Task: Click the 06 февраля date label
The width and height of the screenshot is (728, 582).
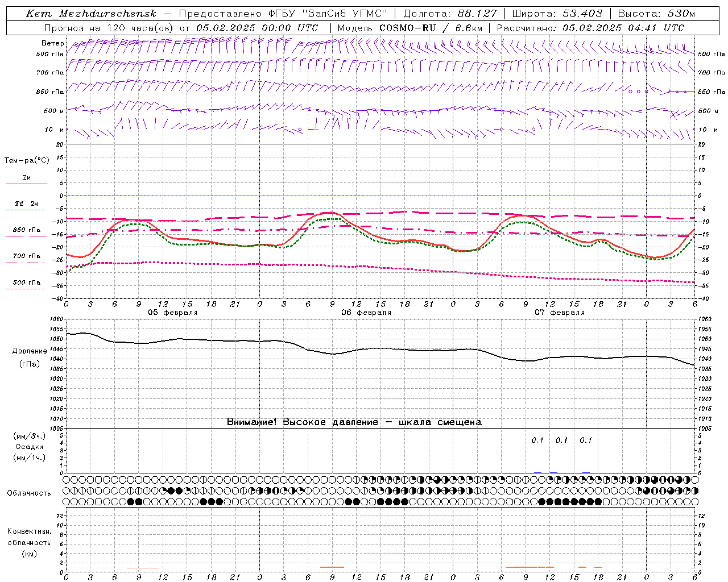Action: 366,313
